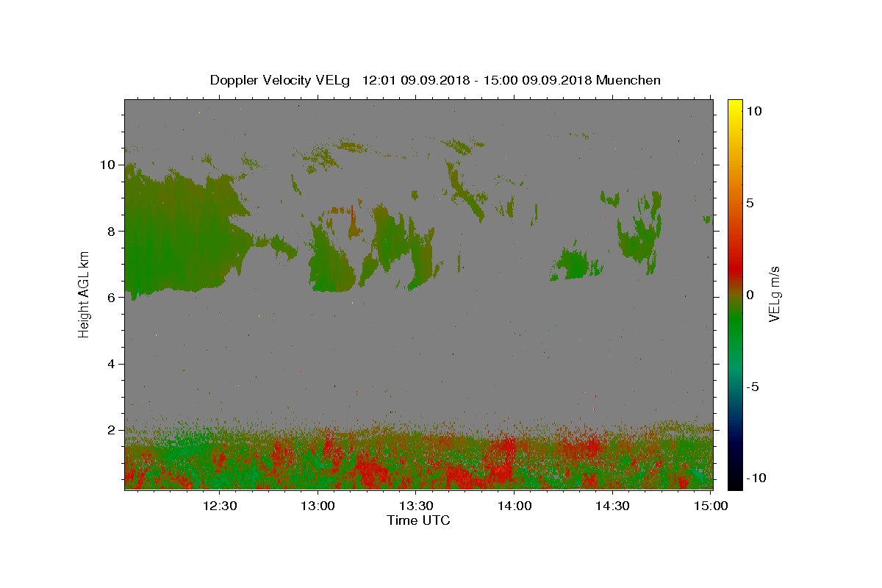The width and height of the screenshot is (882, 588).
Task: Click the height axis label 2
Action: (x=112, y=430)
